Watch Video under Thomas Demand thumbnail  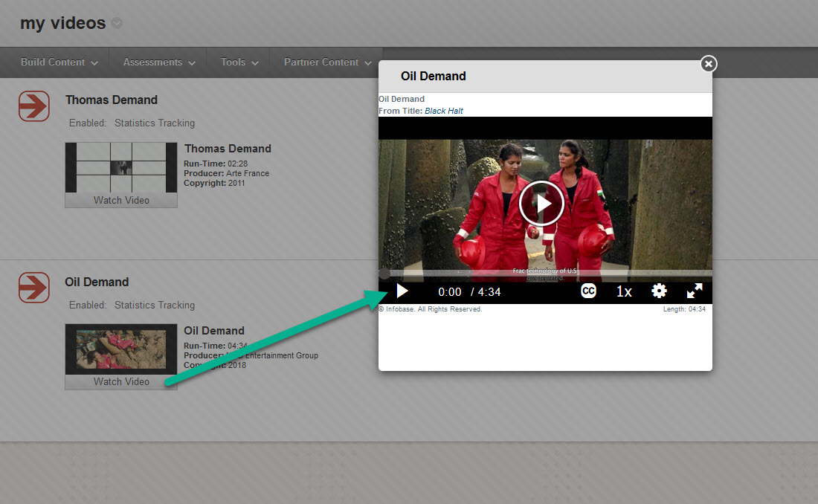pos(121,200)
